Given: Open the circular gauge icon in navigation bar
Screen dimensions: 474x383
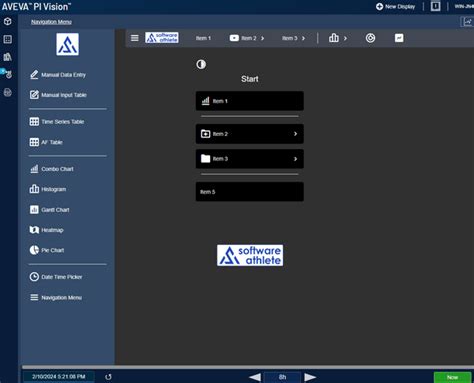Looking at the screenshot, I should click(x=370, y=38).
